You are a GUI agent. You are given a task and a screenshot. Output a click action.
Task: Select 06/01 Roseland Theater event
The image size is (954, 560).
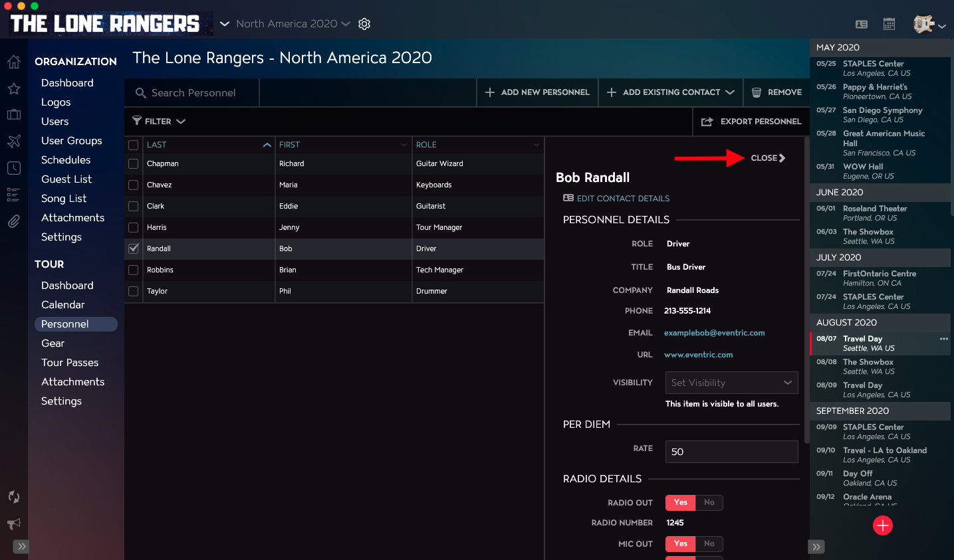point(880,213)
